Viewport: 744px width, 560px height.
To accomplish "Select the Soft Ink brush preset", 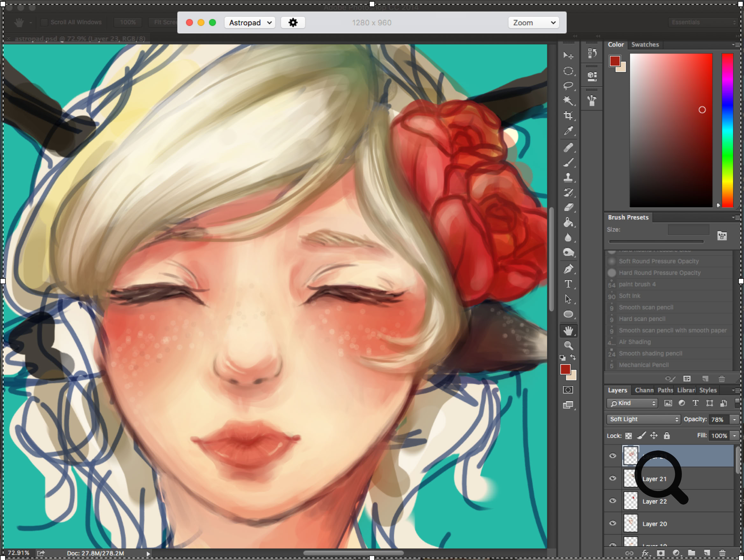I will [629, 296].
